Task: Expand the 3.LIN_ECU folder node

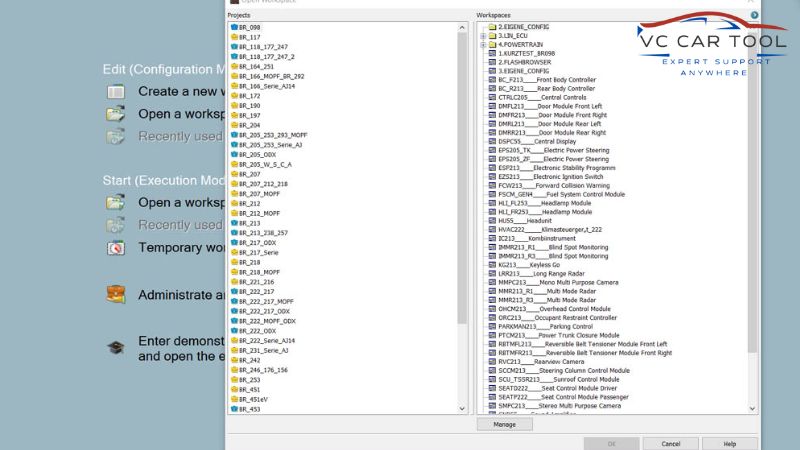Action: [x=484, y=35]
